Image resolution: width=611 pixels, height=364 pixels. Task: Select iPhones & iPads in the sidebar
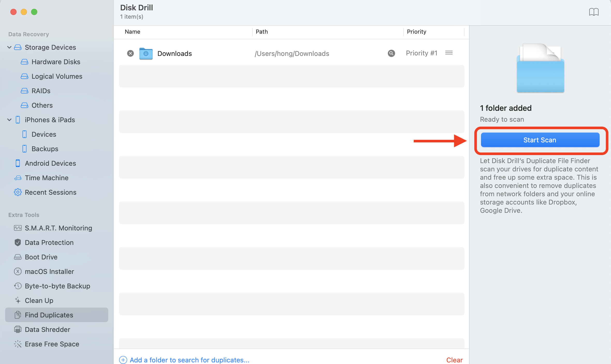coord(50,120)
